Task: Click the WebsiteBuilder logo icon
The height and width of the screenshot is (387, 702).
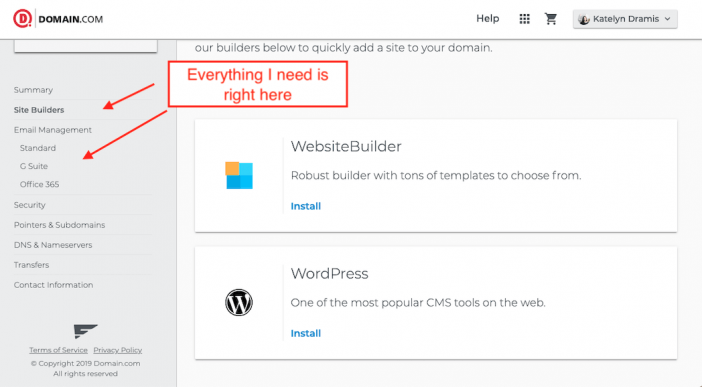Action: 239,175
